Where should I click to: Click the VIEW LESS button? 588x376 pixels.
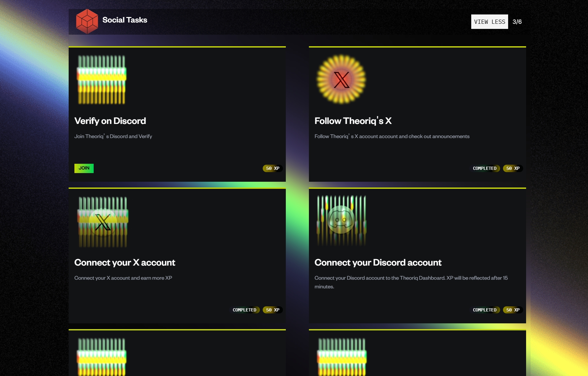[490, 22]
